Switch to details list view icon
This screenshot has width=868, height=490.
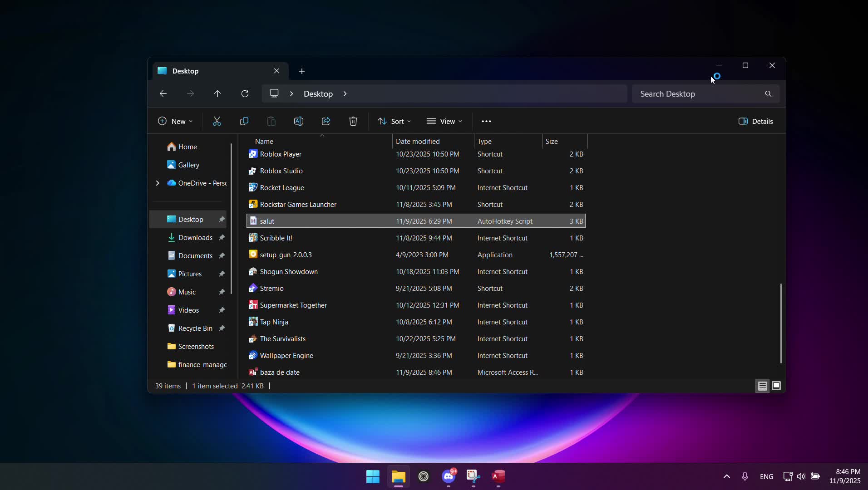coord(763,386)
